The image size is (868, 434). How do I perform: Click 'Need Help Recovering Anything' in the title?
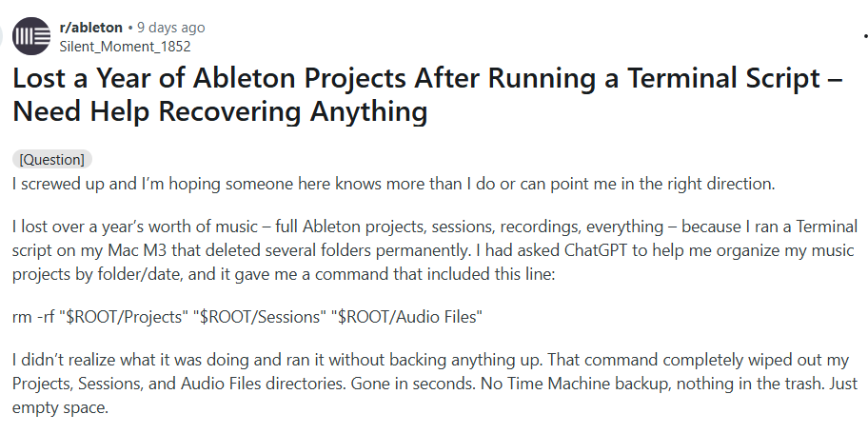(220, 110)
